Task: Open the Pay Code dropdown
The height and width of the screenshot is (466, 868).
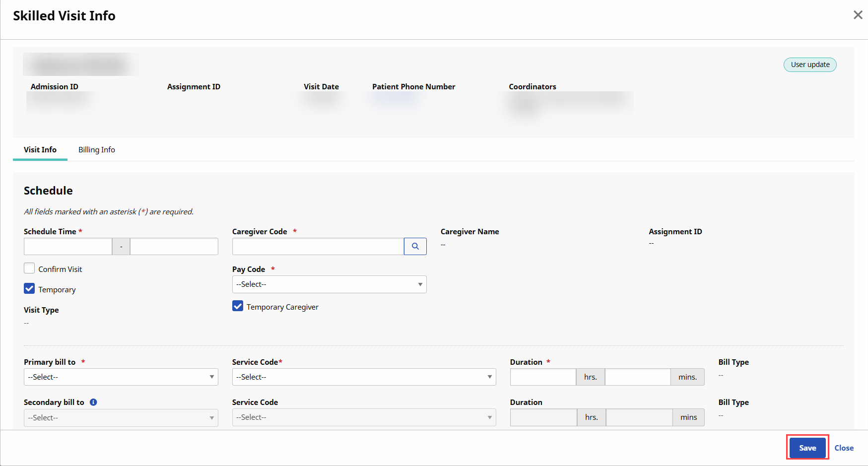Action: [329, 284]
